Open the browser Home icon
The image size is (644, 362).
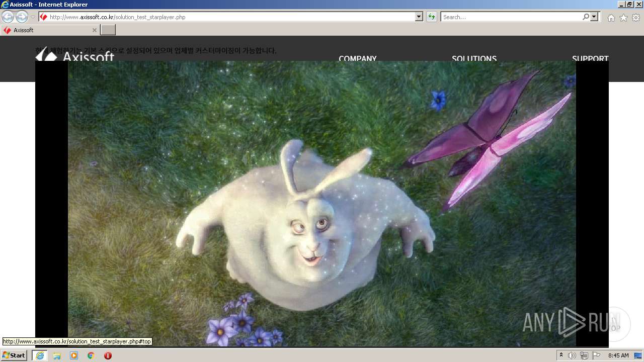pyautogui.click(x=611, y=18)
